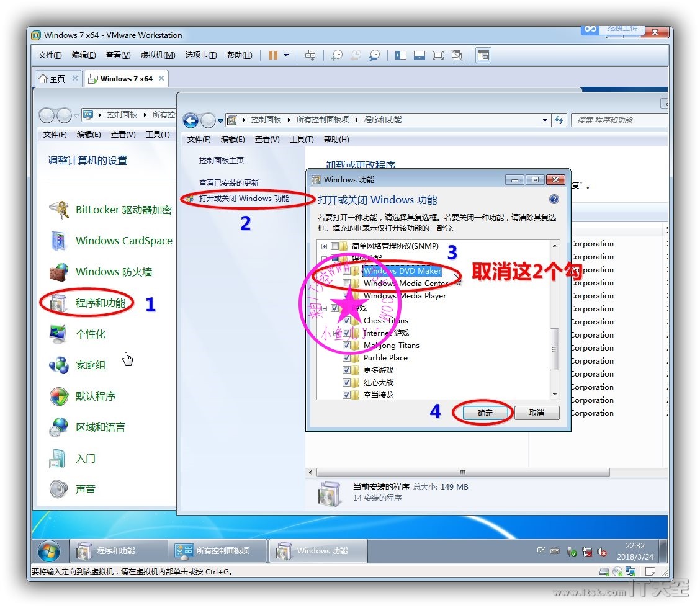Open the snapshot manager wrench-clock icon

point(374,55)
